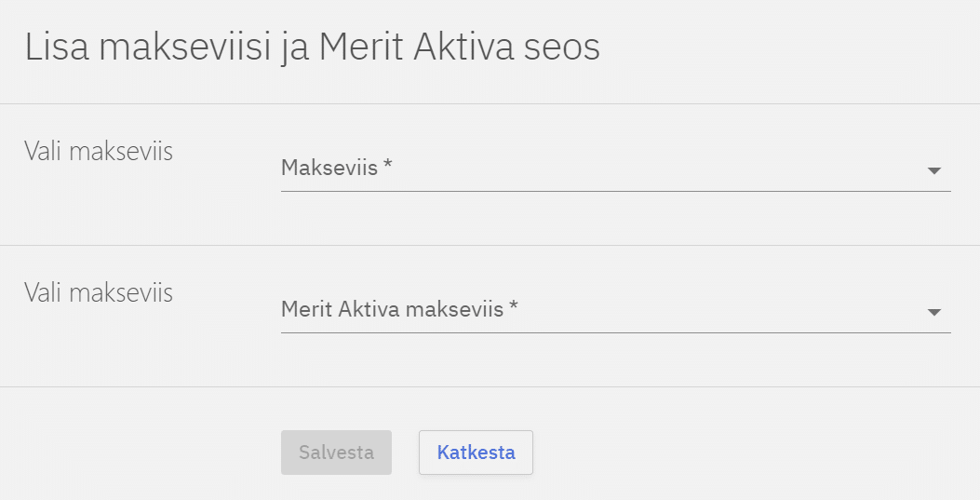
Task: Cancel the form with Katkesta
Action: click(x=476, y=453)
